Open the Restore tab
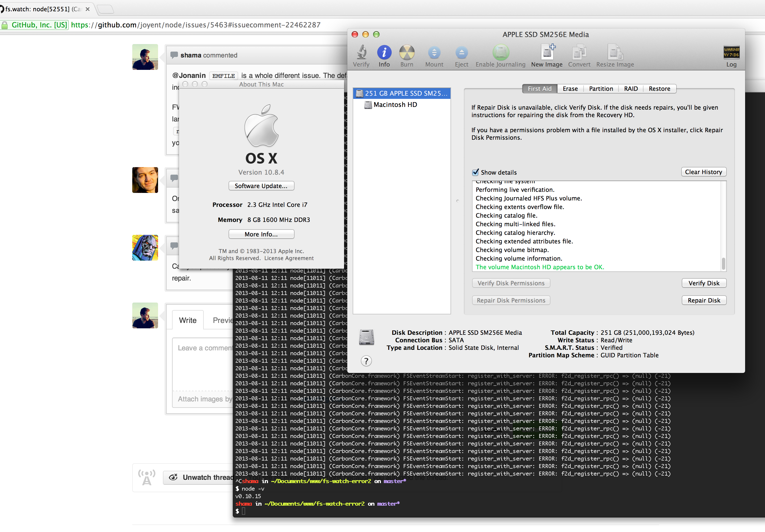 (x=659, y=89)
